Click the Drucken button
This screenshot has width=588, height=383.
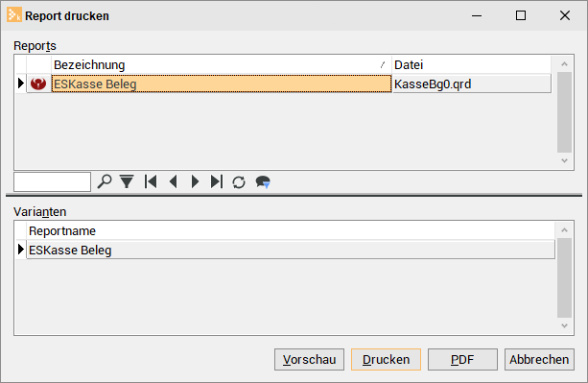pyautogui.click(x=386, y=359)
